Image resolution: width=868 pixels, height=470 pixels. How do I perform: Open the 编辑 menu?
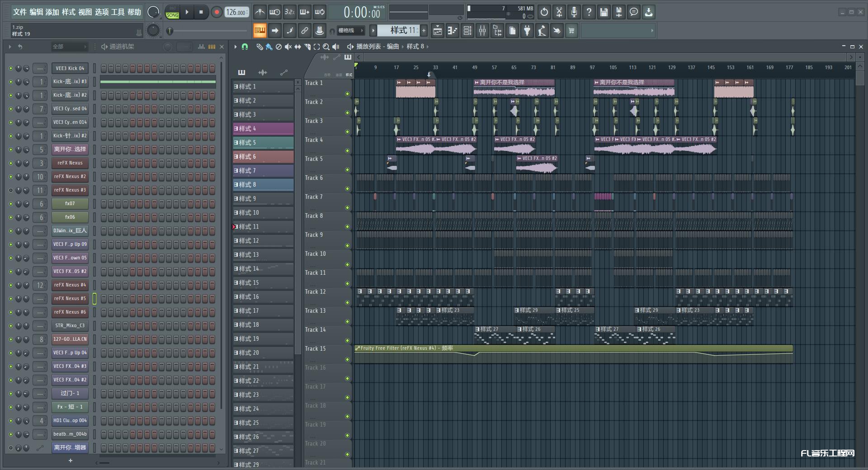(36, 12)
